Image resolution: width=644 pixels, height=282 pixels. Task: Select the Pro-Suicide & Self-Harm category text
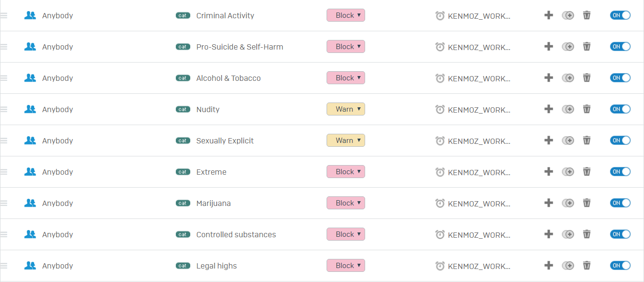click(240, 47)
